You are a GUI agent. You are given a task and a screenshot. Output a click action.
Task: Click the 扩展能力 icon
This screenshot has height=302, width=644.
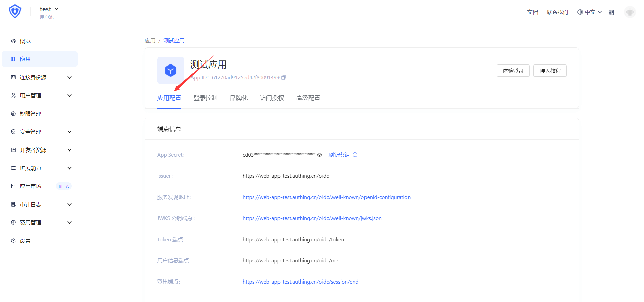click(13, 168)
